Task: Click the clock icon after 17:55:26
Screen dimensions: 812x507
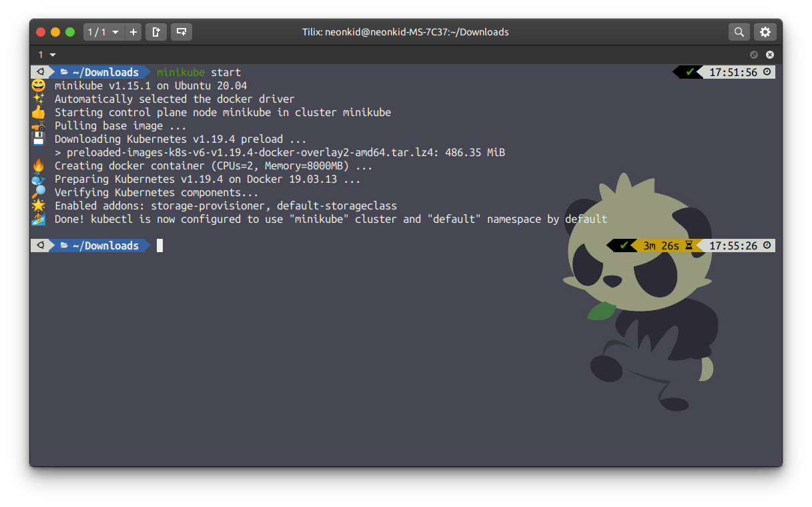Action: click(767, 245)
